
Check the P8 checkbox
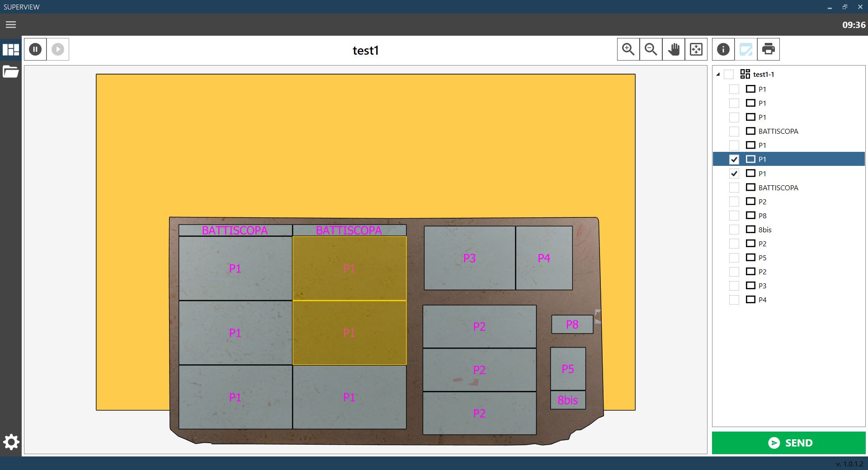(734, 216)
